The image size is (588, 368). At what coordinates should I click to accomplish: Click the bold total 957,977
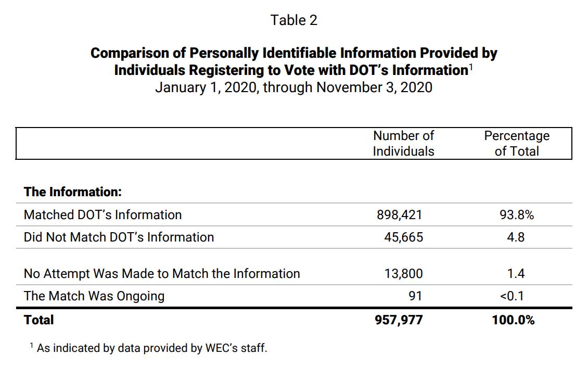pyautogui.click(x=399, y=320)
